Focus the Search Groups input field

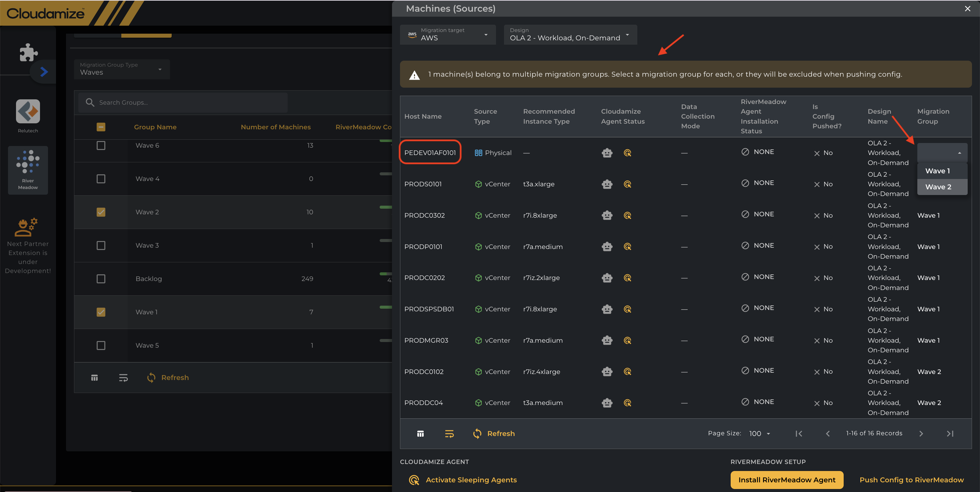[183, 103]
